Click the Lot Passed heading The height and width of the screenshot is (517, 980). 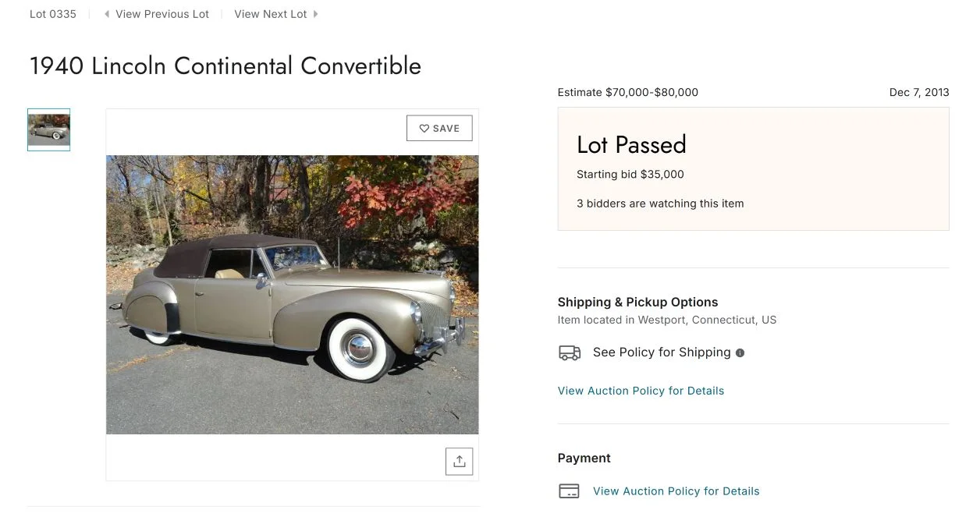631,144
